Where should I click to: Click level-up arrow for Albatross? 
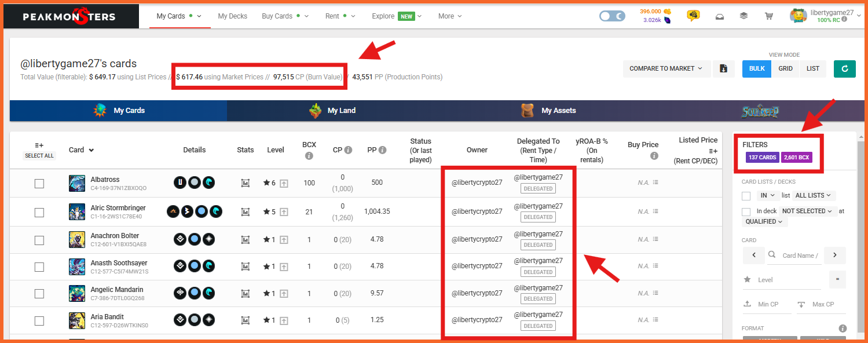pos(284,183)
